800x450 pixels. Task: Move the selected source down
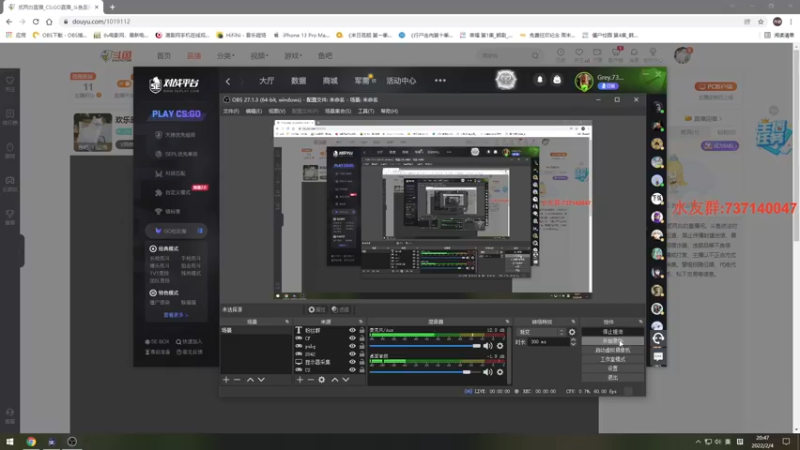point(345,380)
